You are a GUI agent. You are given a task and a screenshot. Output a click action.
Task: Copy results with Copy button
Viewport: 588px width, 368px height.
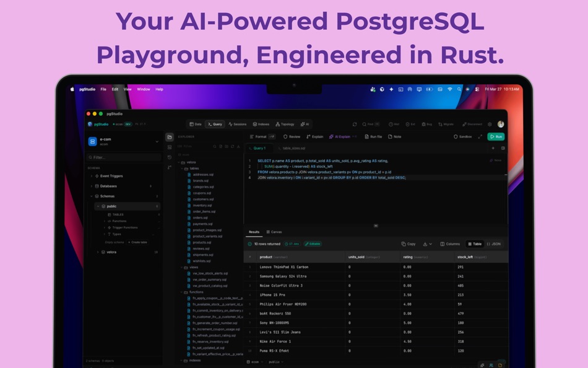[409, 244]
